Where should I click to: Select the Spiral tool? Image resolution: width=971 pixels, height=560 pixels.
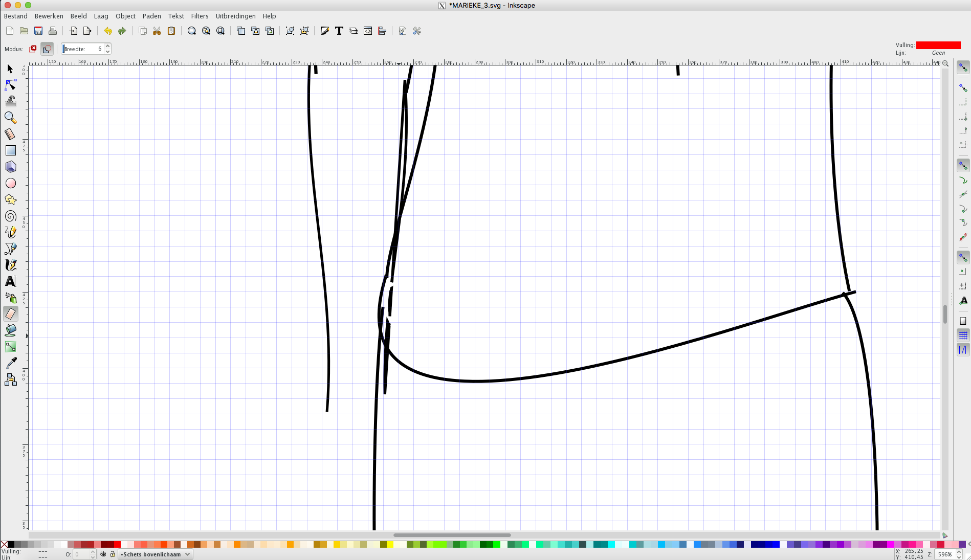[x=11, y=216]
